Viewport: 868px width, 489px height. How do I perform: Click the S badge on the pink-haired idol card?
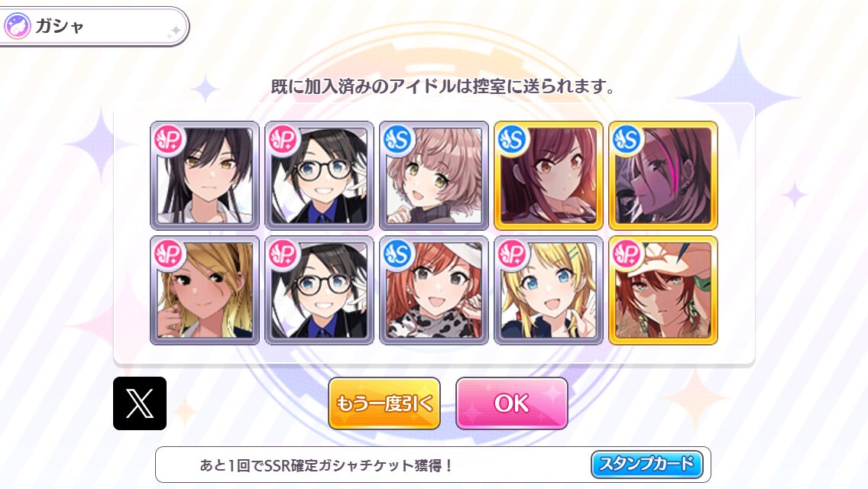pyautogui.click(x=399, y=139)
